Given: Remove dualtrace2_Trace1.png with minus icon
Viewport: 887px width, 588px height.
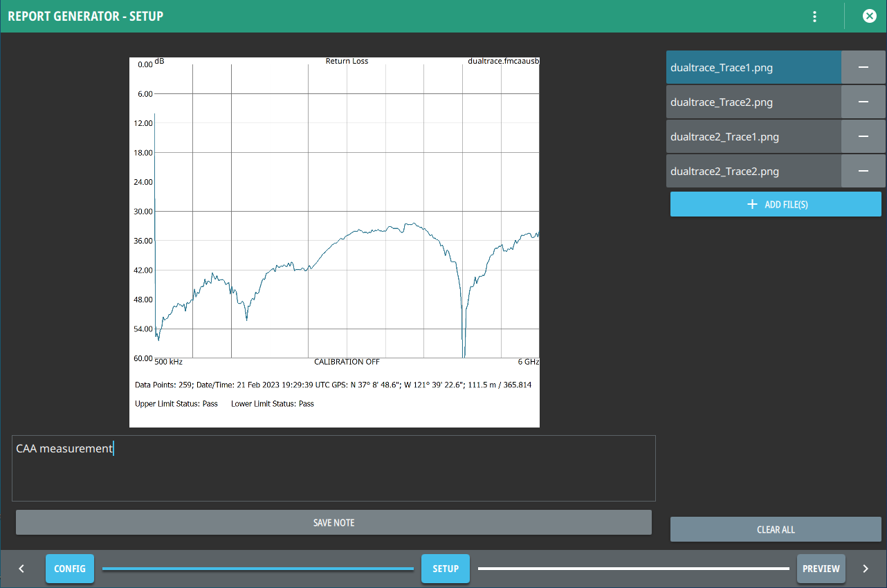Looking at the screenshot, I should point(863,137).
